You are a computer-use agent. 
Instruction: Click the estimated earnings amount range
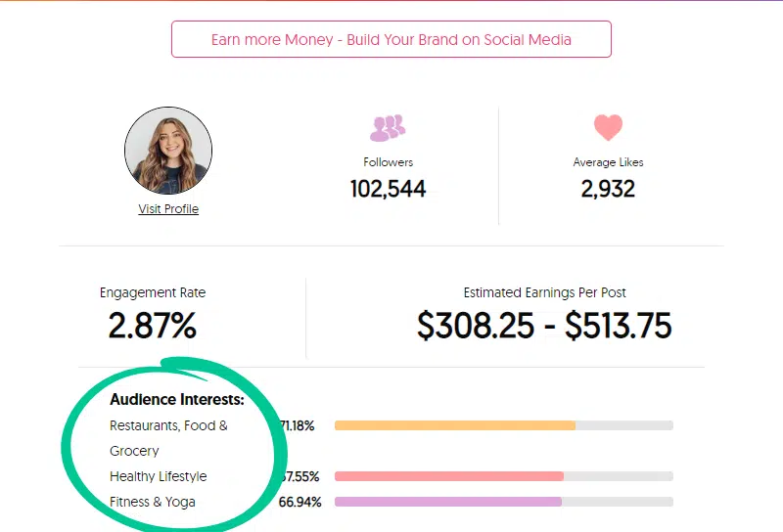point(544,326)
